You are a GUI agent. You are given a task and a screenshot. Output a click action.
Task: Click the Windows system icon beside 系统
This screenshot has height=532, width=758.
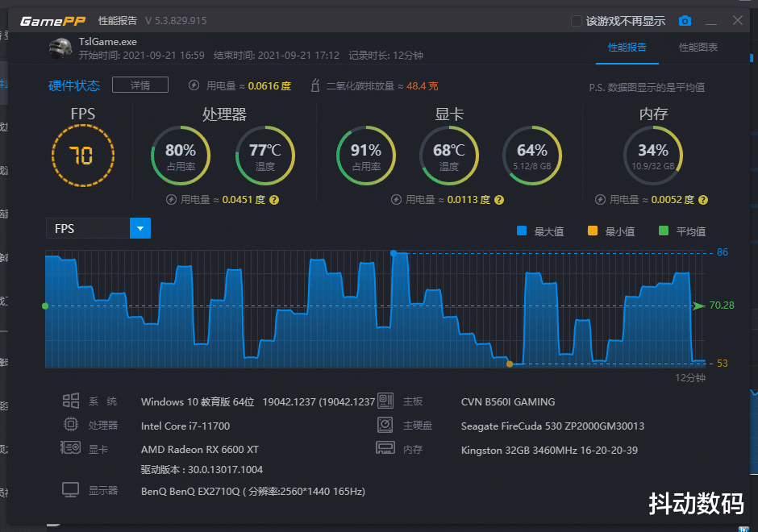(x=71, y=401)
